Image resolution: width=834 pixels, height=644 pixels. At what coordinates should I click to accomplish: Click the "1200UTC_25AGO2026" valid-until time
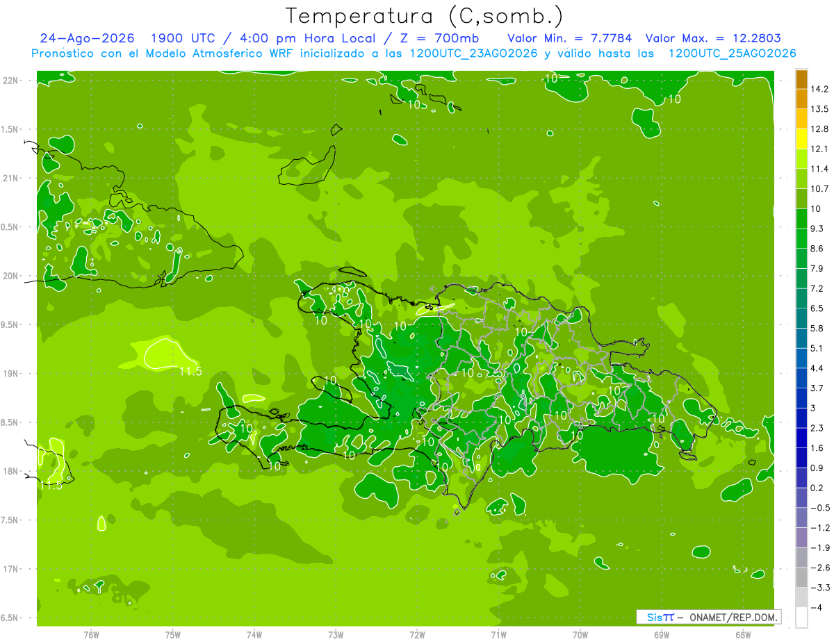point(732,53)
